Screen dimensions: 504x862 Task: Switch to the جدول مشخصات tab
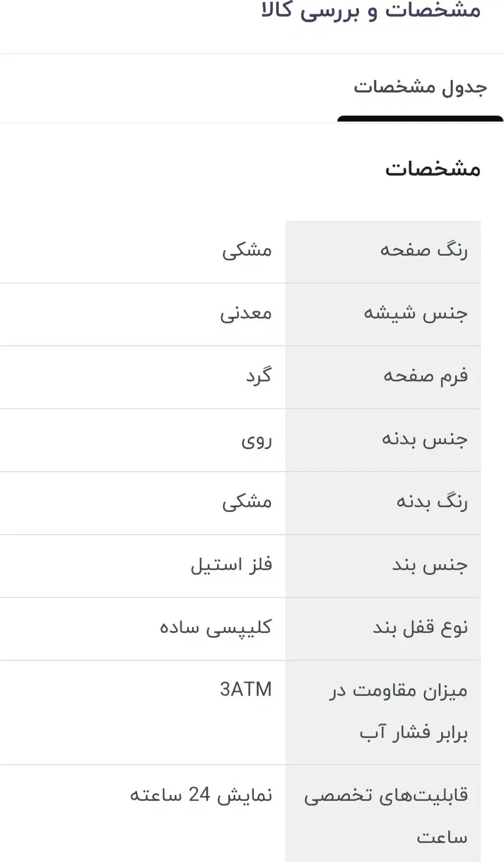tap(418, 87)
